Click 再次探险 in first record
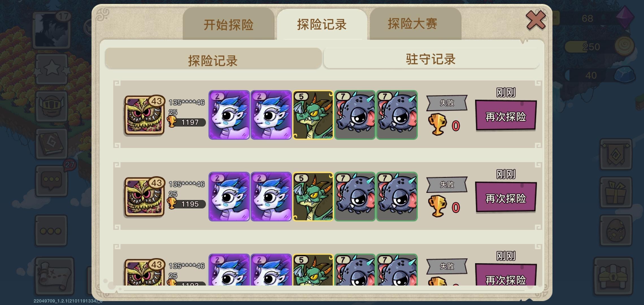Image resolution: width=644 pixels, height=305 pixels. click(506, 116)
